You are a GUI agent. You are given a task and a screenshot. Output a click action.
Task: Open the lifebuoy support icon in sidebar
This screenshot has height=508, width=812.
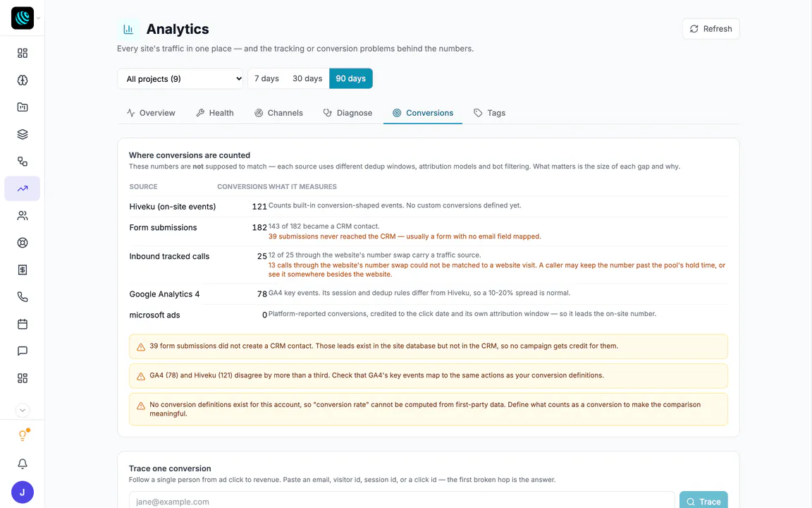pos(23,243)
